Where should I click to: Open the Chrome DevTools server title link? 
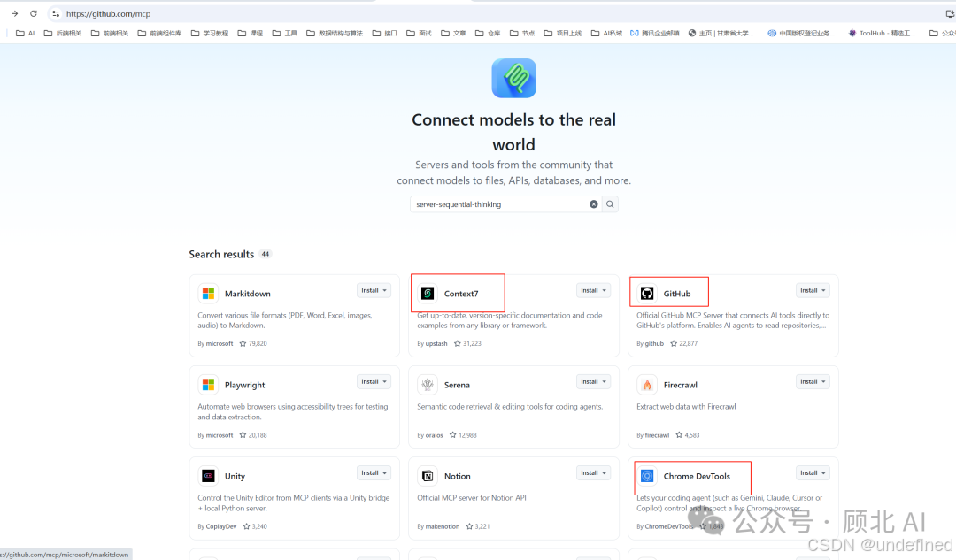pyautogui.click(x=697, y=477)
